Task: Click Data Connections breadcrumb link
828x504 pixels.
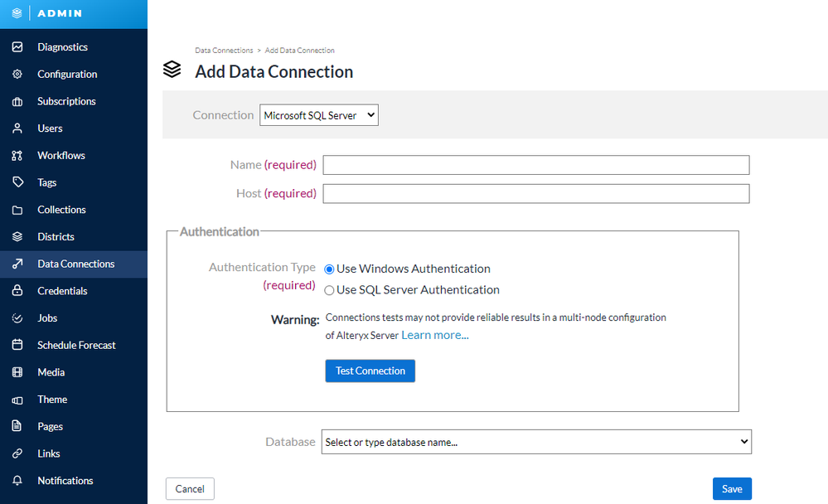Action: pos(224,51)
